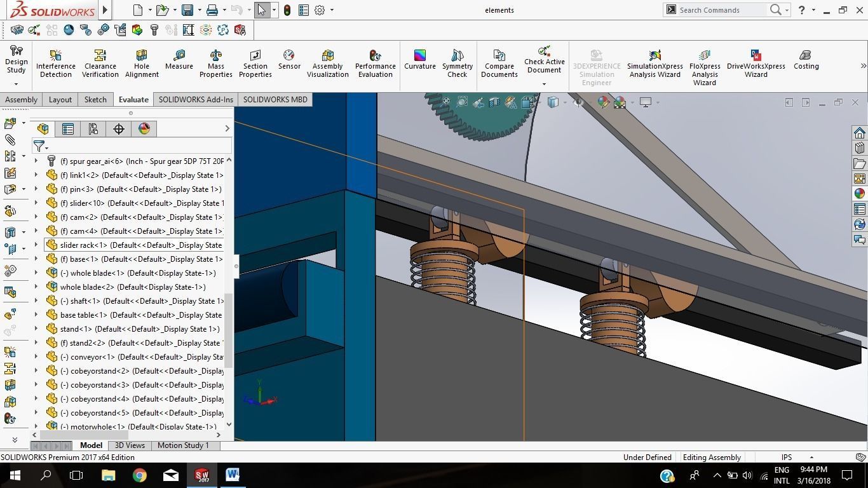Switch to the Assembly ribbon tab
Viewport: 868px width, 488px height.
22,100
